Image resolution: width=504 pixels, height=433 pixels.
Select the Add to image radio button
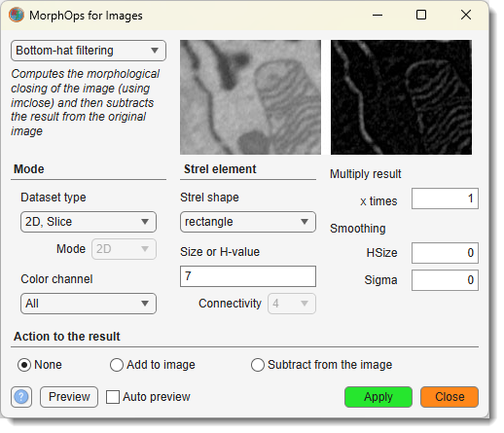click(117, 365)
